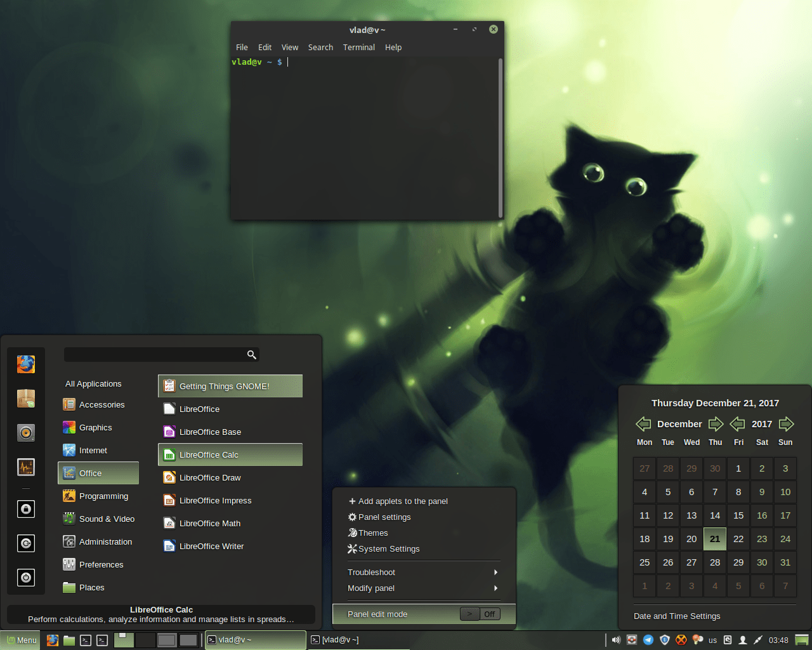Viewport: 812px width, 650px height.
Task: Open the speaker sound app in menu favorites
Action: pos(26,433)
